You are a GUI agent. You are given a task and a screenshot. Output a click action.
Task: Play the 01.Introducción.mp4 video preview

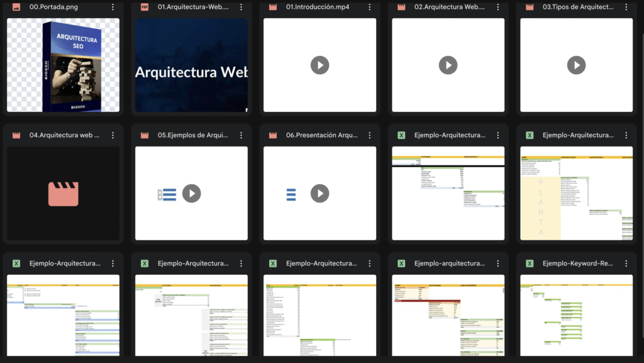[x=319, y=65]
